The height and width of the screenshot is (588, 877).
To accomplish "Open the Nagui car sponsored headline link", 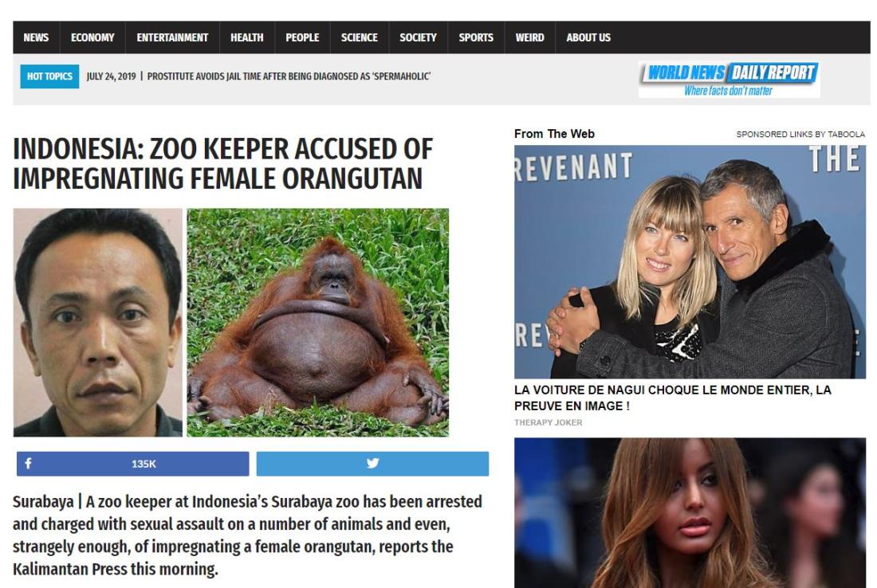I will [672, 398].
